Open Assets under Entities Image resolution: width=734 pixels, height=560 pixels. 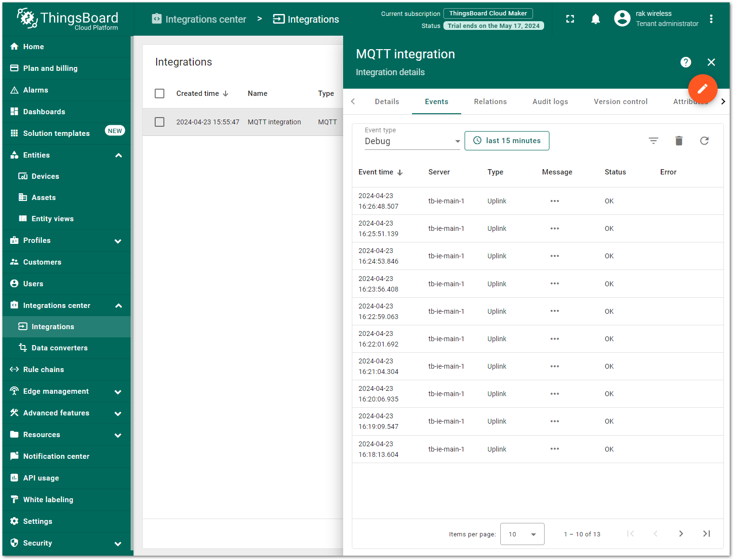pos(67,198)
